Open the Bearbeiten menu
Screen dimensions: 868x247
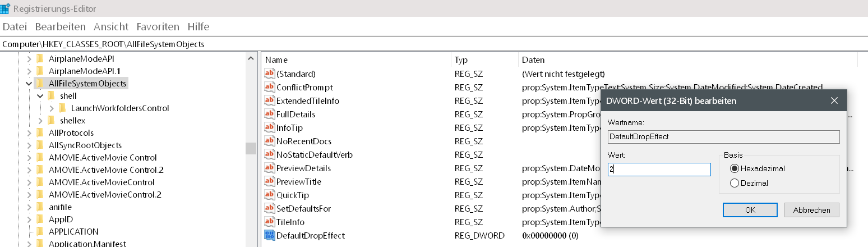tap(60, 27)
